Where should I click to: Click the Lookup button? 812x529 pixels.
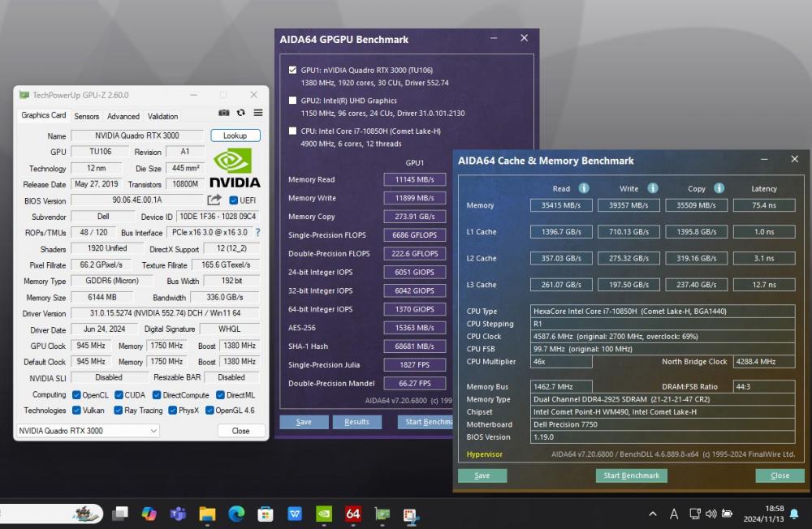235,135
